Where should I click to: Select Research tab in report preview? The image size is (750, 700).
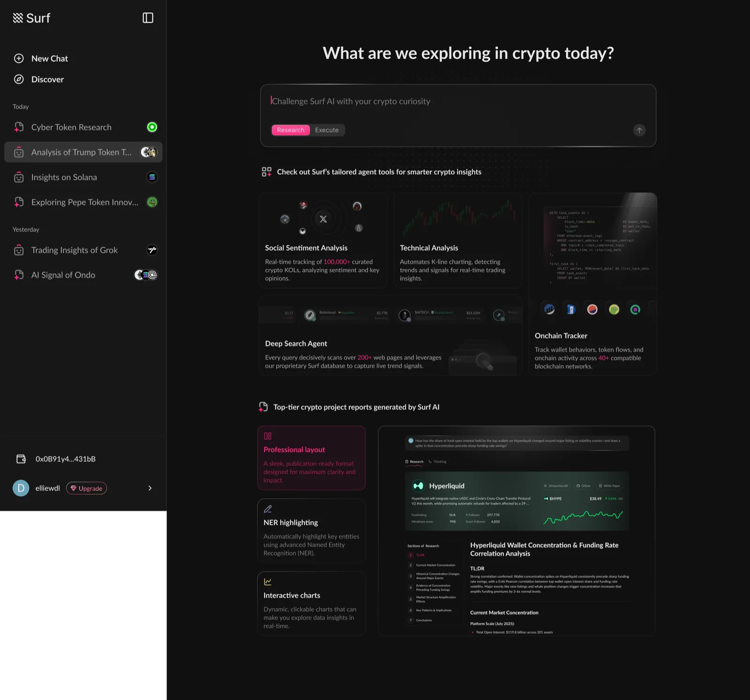click(x=414, y=462)
